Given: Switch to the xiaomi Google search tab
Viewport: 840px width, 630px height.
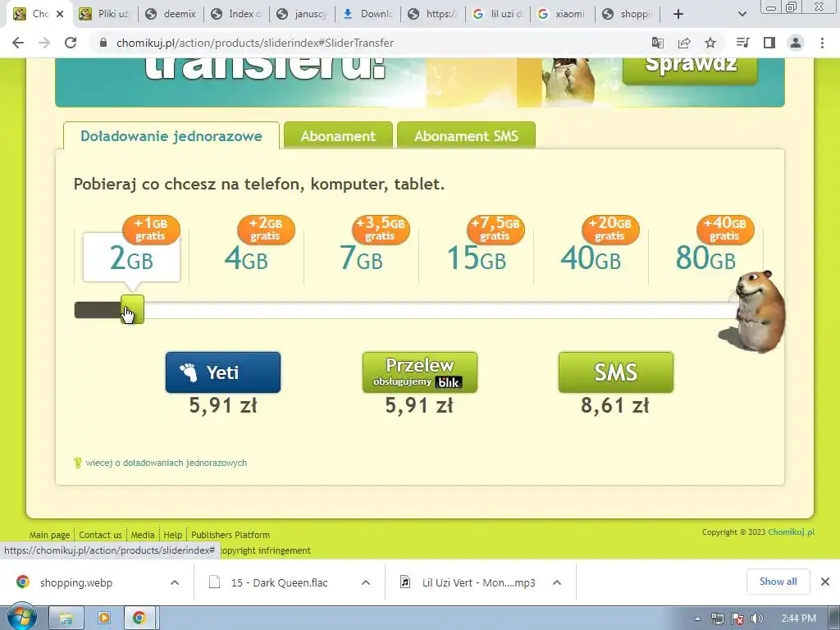Looking at the screenshot, I should click(563, 14).
